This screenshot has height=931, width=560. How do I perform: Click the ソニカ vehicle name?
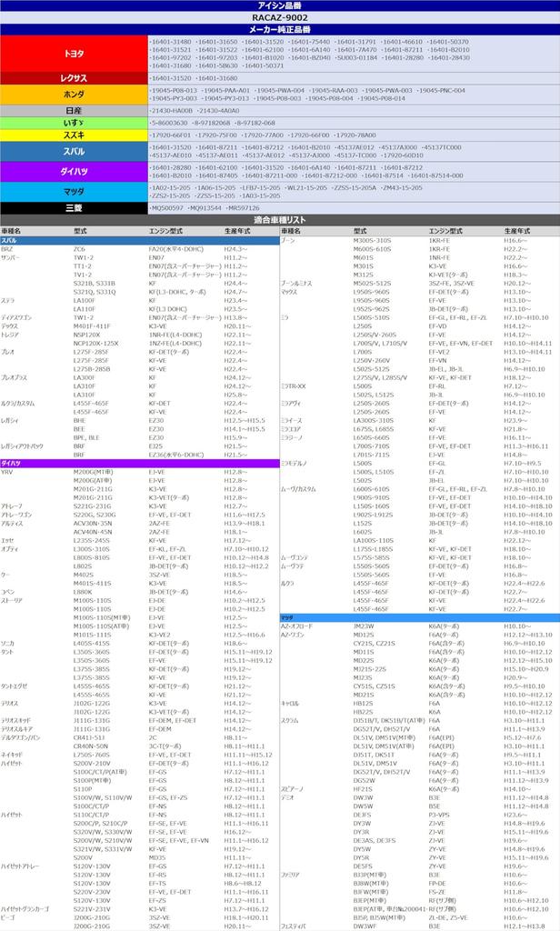click(7, 644)
